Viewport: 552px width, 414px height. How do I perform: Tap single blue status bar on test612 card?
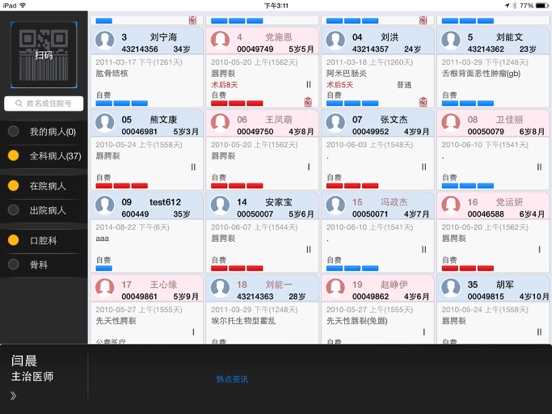click(x=104, y=268)
